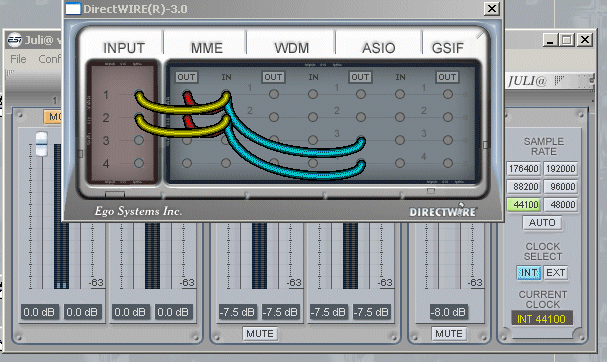This screenshot has height=362, width=607.
Task: Click the GSIF OUT port in row 2
Action: point(448,117)
